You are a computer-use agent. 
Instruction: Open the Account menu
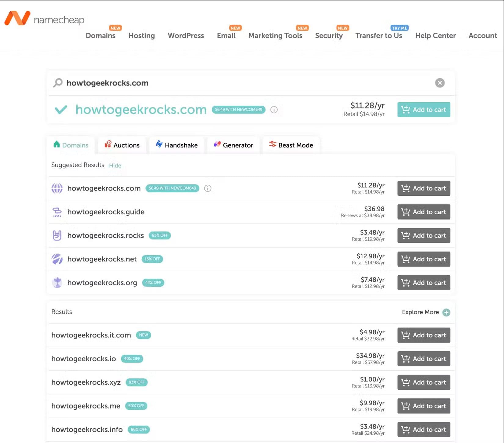[x=483, y=36]
